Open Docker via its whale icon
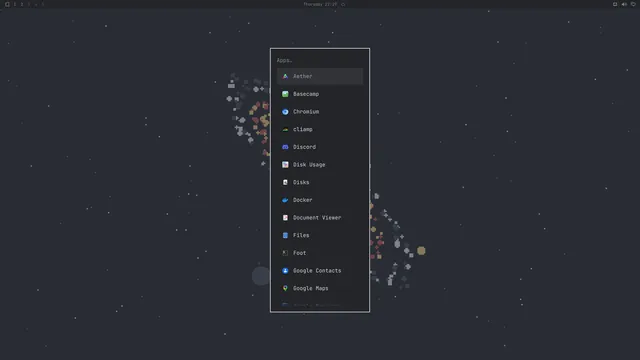 point(285,200)
